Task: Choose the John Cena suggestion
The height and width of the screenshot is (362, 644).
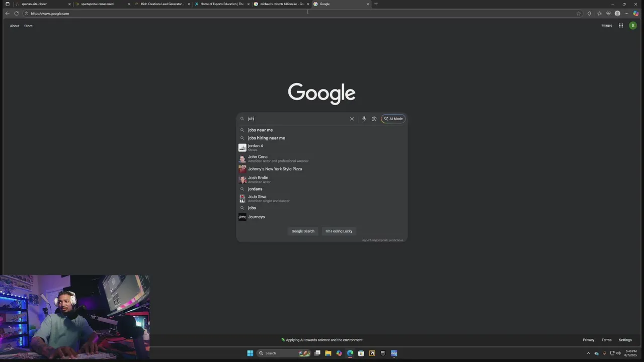Action: (x=321, y=158)
